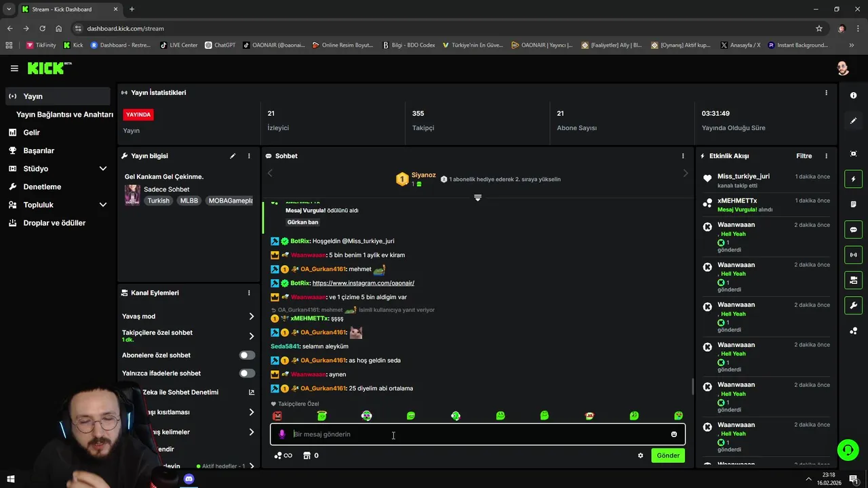
Task: Toggle Yalnızca ifadelerle sohbet switch
Action: [247, 373]
